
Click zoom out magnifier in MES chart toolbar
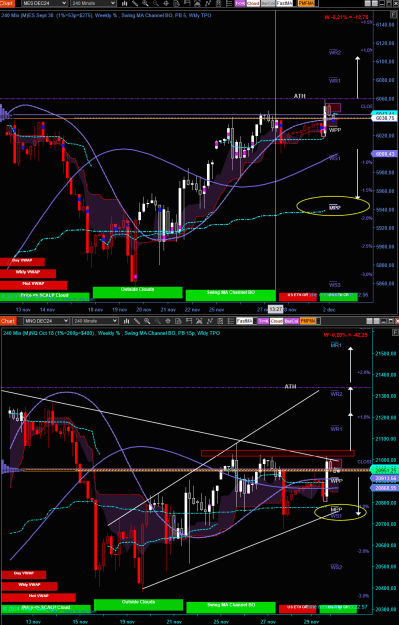coord(155,3)
